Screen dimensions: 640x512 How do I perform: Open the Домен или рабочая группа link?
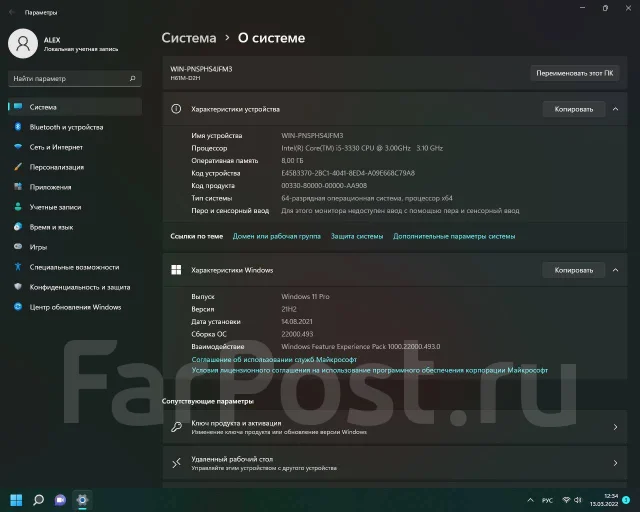click(277, 236)
